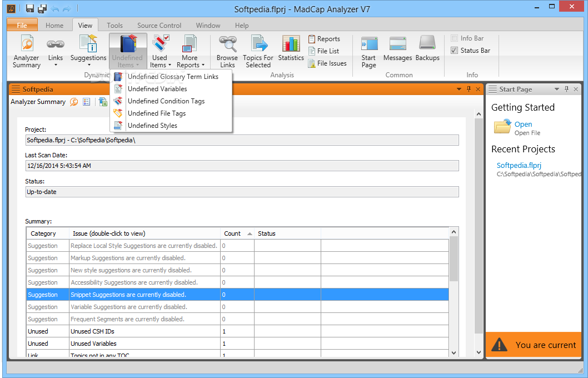Open the File ribbon tab
Image resolution: width=588 pixels, height=378 pixels.
coord(22,25)
